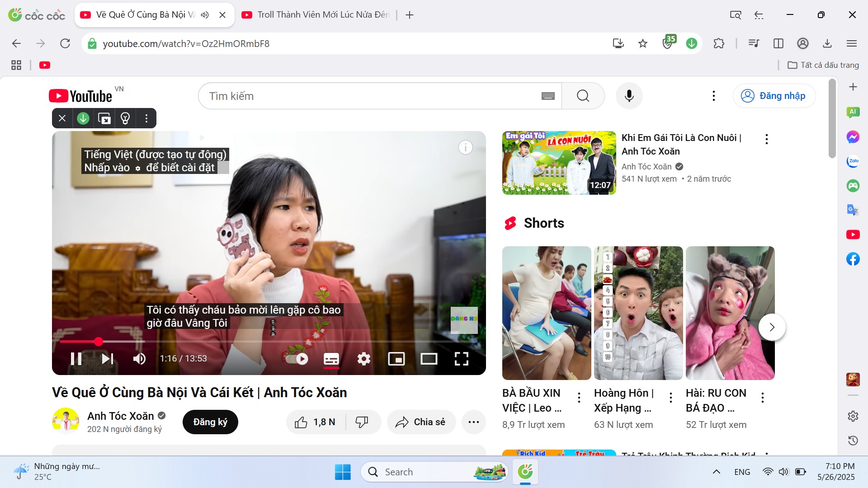This screenshot has width=868, height=488.
Task: Switch to Troll Thành Viên Mới tab
Action: (x=316, y=15)
